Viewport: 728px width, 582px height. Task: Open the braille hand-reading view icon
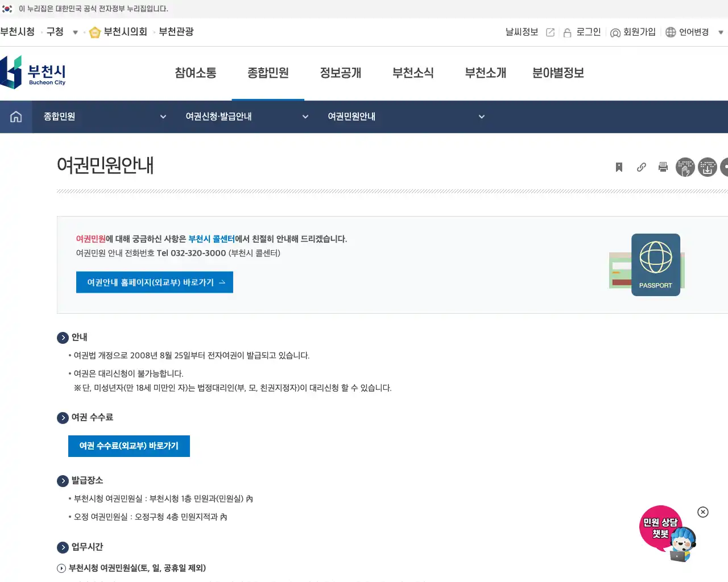[x=685, y=167]
